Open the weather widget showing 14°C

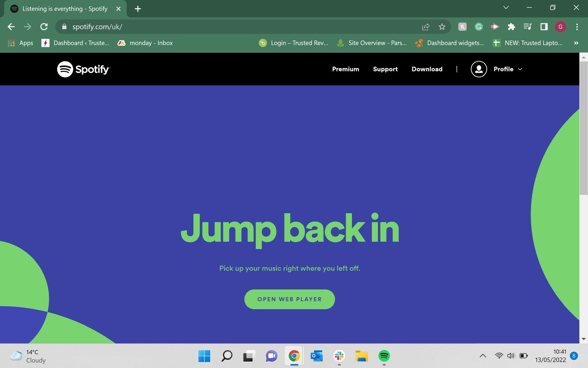coord(28,356)
